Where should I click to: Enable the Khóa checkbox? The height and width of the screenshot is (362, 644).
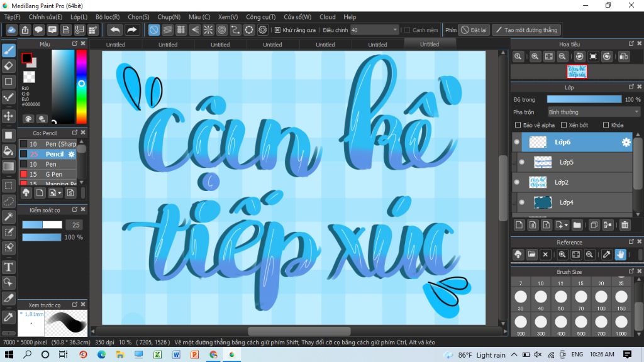click(x=606, y=125)
